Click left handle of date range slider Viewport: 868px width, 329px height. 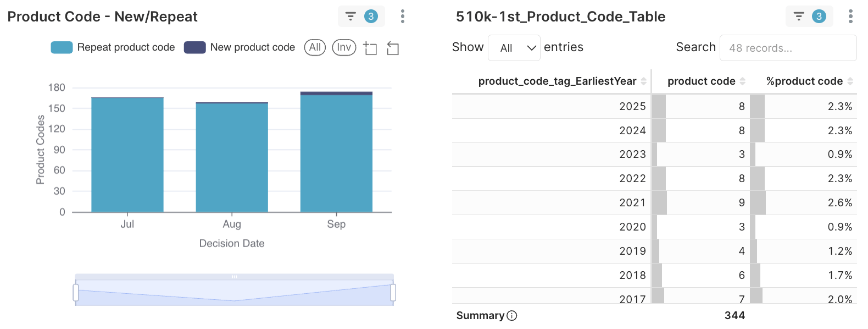(x=76, y=292)
